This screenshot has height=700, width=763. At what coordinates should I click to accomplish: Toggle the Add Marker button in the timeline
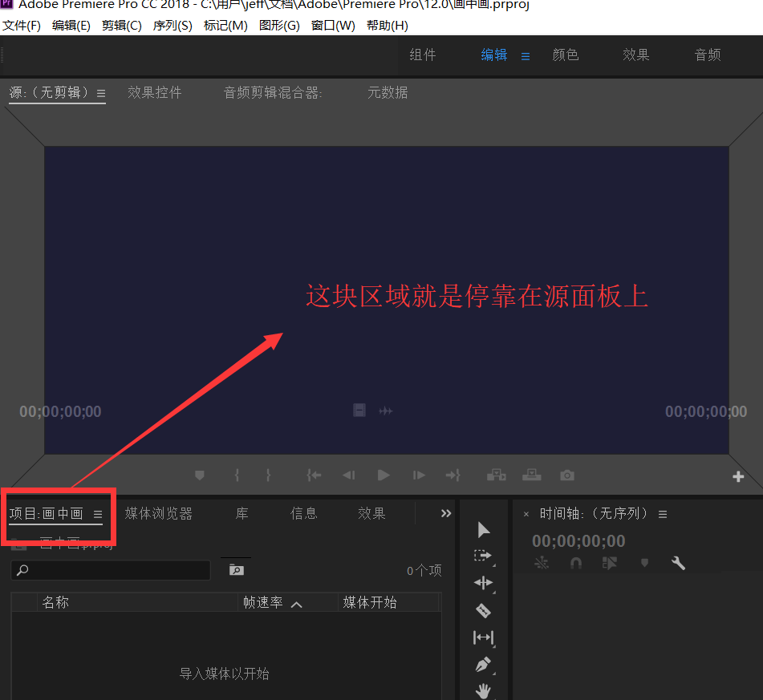pyautogui.click(x=644, y=563)
